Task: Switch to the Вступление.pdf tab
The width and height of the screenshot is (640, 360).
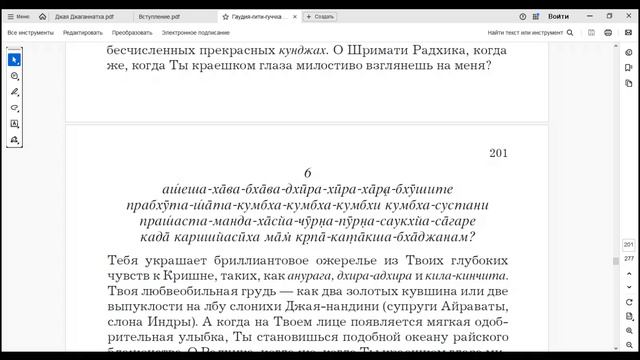Action: (159, 17)
